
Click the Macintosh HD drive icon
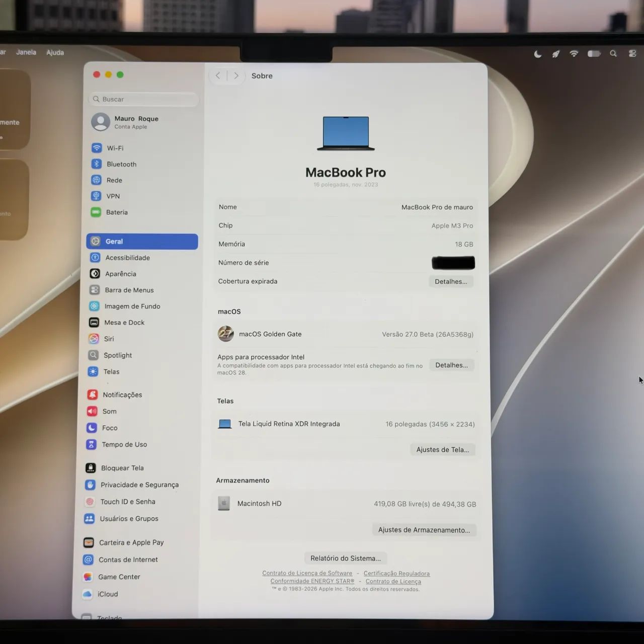(x=224, y=503)
